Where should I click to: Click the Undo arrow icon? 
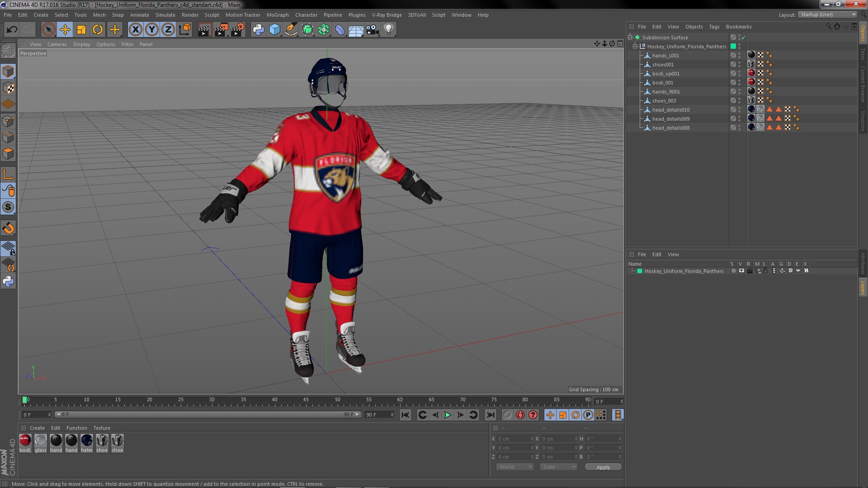click(12, 30)
